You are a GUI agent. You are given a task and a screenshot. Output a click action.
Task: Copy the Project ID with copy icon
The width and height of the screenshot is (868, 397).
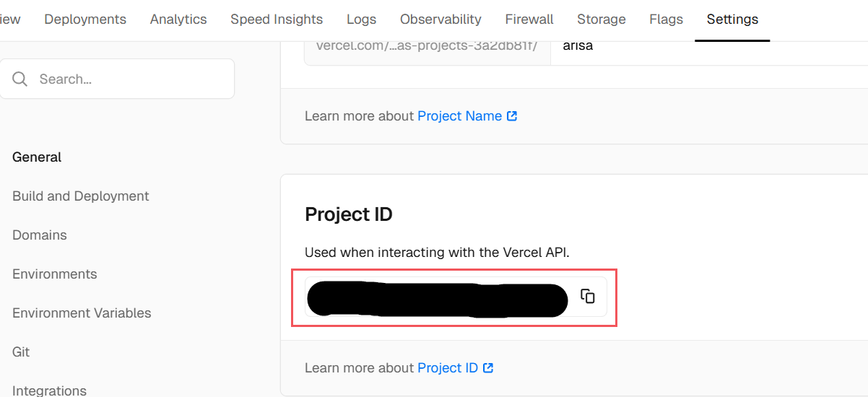point(588,296)
